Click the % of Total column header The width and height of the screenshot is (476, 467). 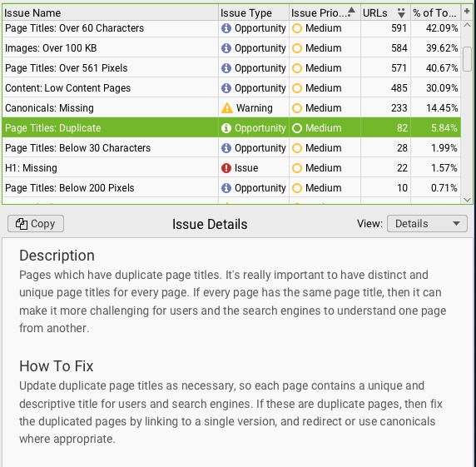pyautogui.click(x=435, y=12)
